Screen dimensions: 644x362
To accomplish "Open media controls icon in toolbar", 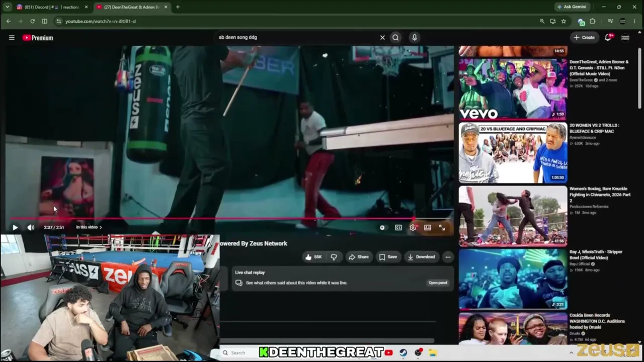I will 610,21.
